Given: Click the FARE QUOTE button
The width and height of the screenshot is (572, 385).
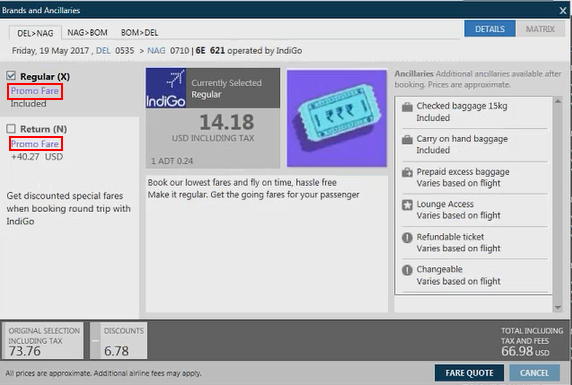Looking at the screenshot, I should click(x=469, y=373).
